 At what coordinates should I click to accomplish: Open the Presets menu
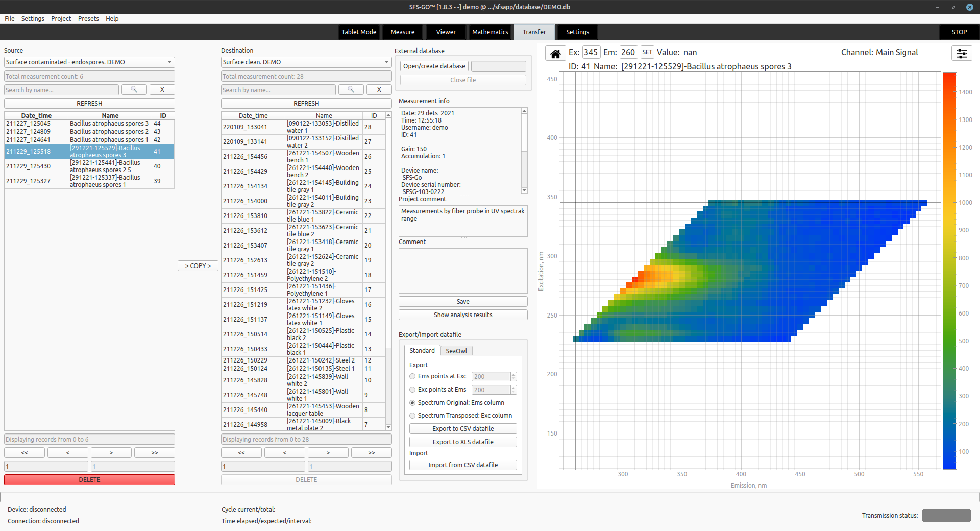tap(88, 18)
